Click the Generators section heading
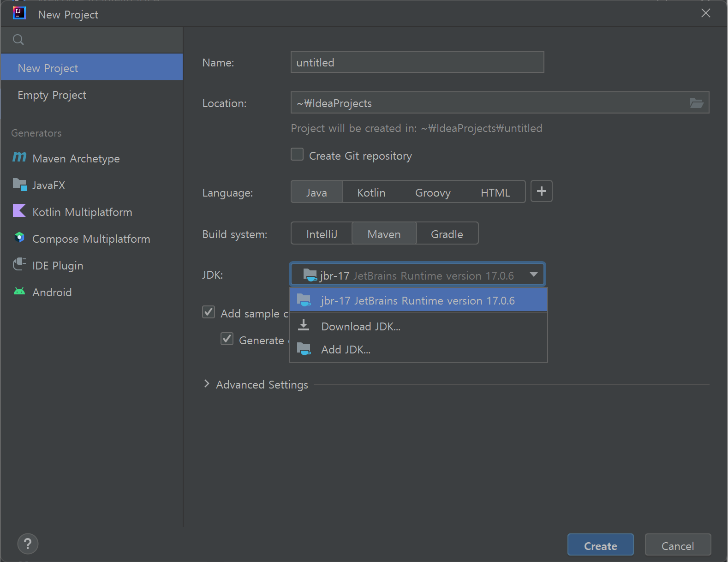Viewport: 728px width, 562px height. pyautogui.click(x=36, y=133)
